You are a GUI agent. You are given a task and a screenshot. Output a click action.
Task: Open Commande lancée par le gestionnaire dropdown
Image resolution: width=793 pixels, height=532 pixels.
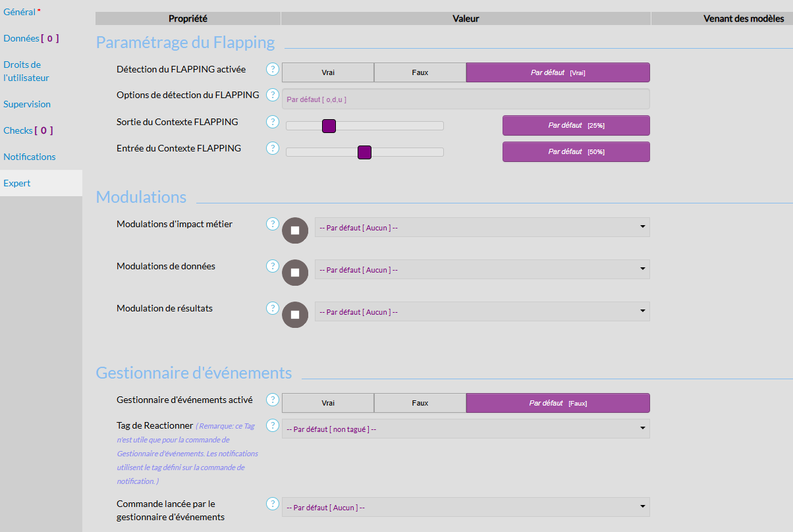click(465, 508)
